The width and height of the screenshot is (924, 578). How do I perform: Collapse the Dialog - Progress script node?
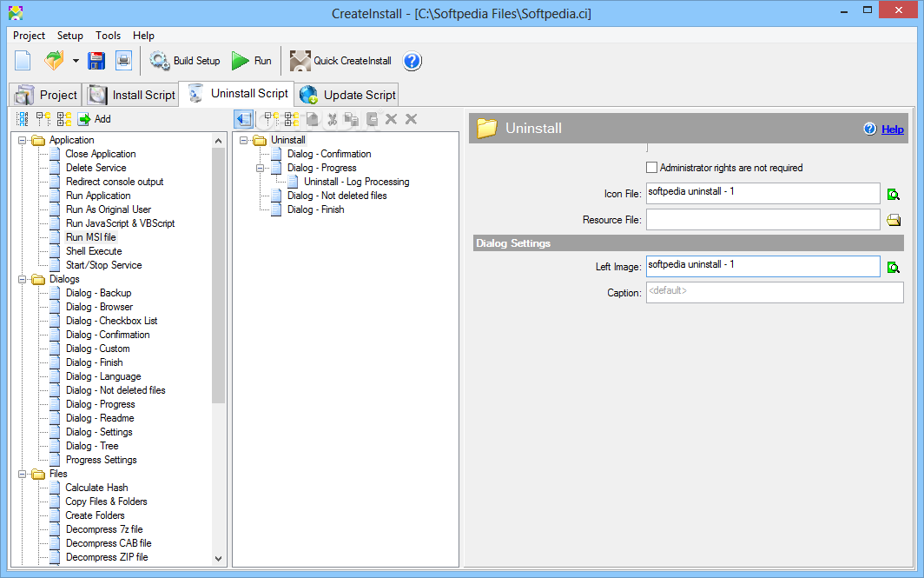260,168
